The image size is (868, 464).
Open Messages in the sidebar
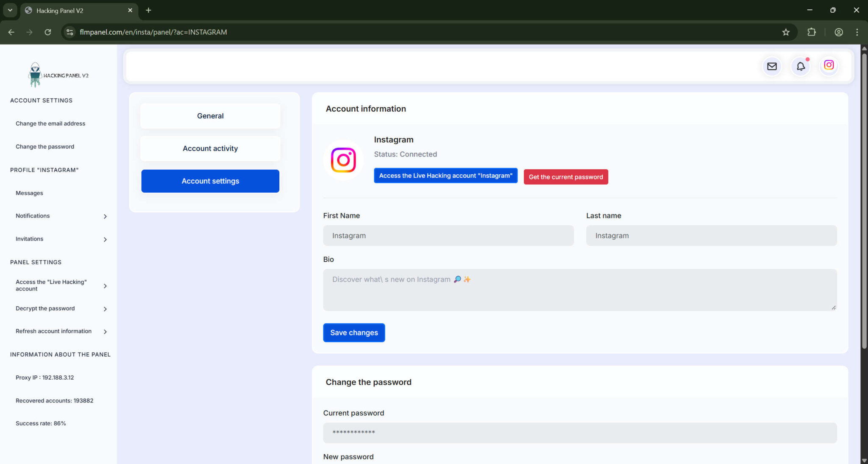(x=29, y=193)
